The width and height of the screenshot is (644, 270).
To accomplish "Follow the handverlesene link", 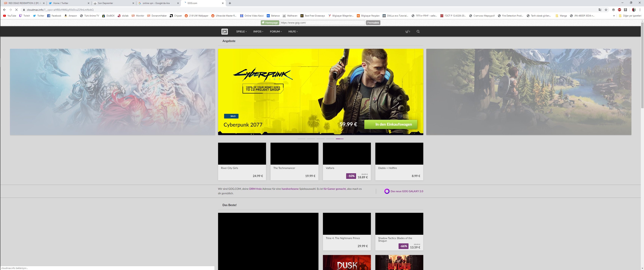I will [290, 189].
